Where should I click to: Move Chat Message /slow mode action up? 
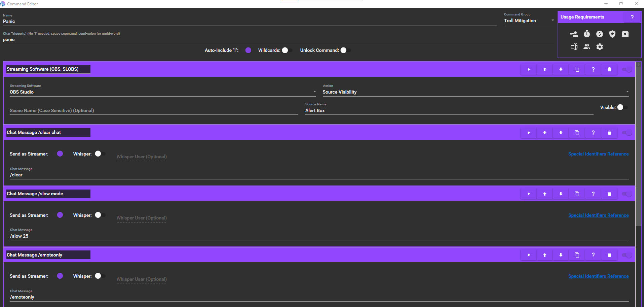(544, 194)
